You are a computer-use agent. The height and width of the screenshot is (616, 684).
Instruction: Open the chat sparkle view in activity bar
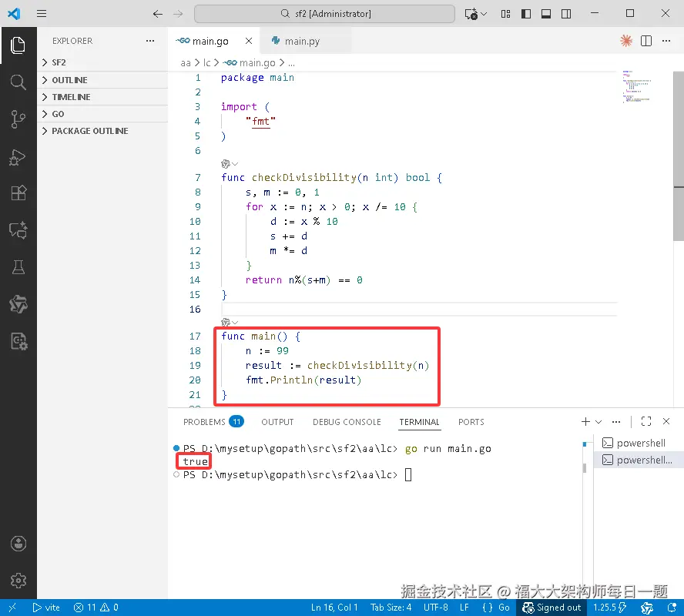coord(18,229)
